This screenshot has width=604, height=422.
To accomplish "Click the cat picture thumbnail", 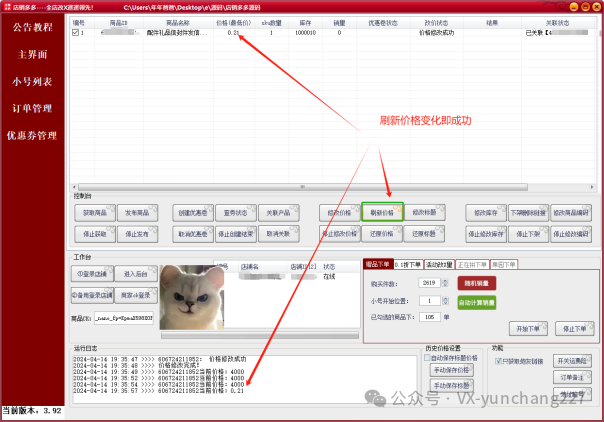I will coord(192,297).
